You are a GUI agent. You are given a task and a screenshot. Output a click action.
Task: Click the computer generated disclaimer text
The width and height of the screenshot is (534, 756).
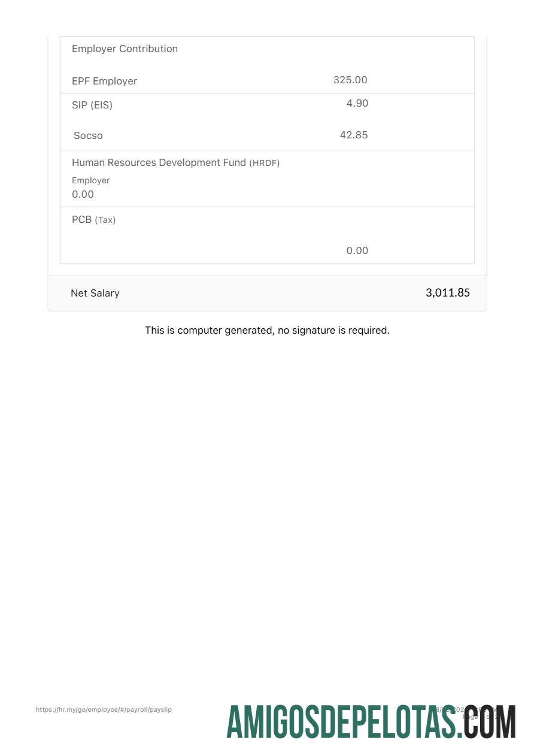click(x=267, y=331)
